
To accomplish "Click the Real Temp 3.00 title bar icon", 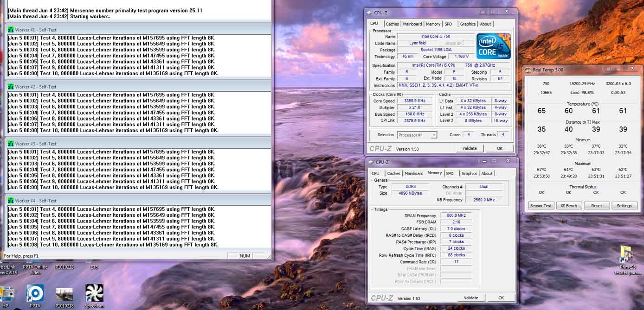I will (x=528, y=70).
